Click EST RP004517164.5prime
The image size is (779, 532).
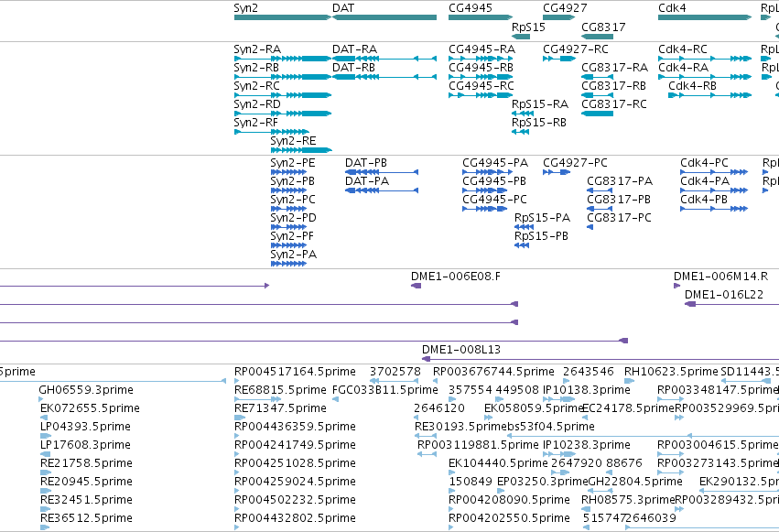(236, 381)
